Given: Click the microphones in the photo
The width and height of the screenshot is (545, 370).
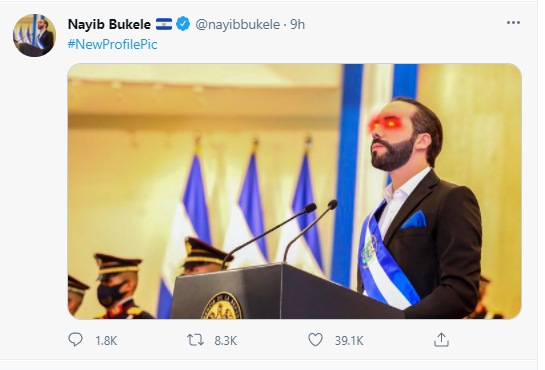Looking at the screenshot, I should (280, 232).
